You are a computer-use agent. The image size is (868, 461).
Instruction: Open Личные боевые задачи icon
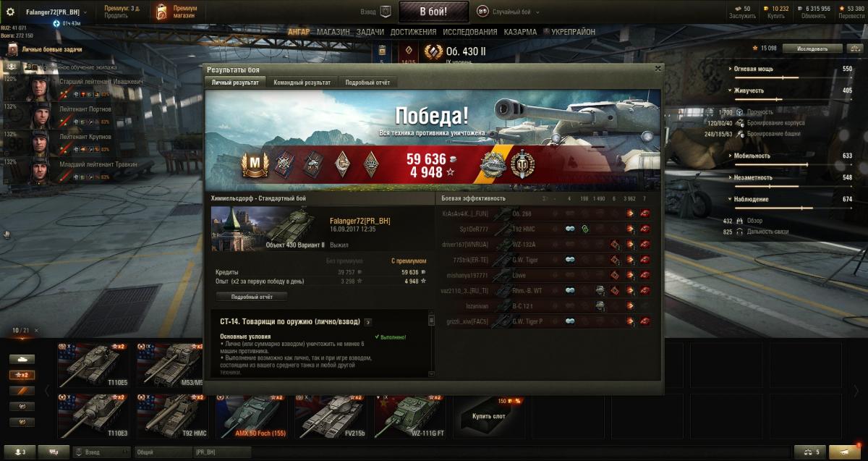point(13,49)
